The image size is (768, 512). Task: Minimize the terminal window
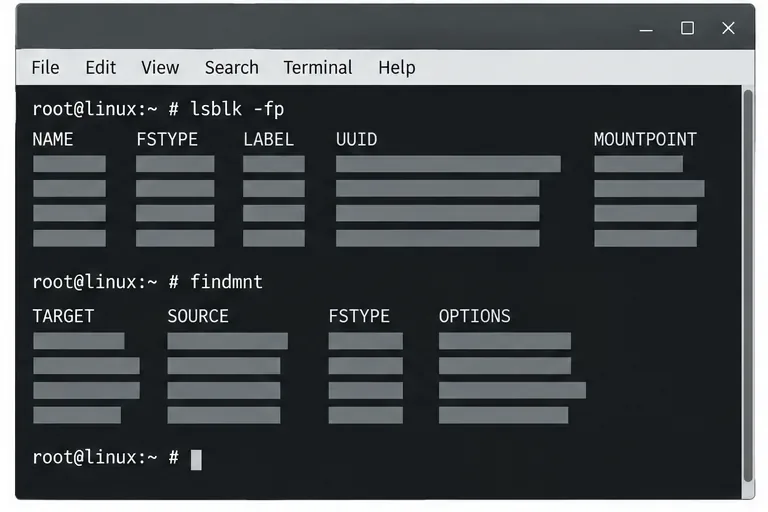646,30
